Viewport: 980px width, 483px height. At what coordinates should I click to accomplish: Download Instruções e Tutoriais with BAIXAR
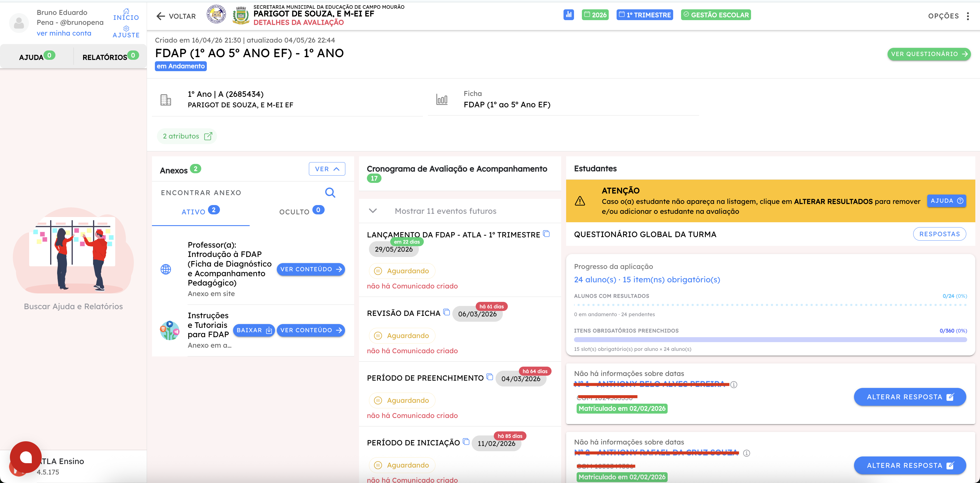[254, 330]
